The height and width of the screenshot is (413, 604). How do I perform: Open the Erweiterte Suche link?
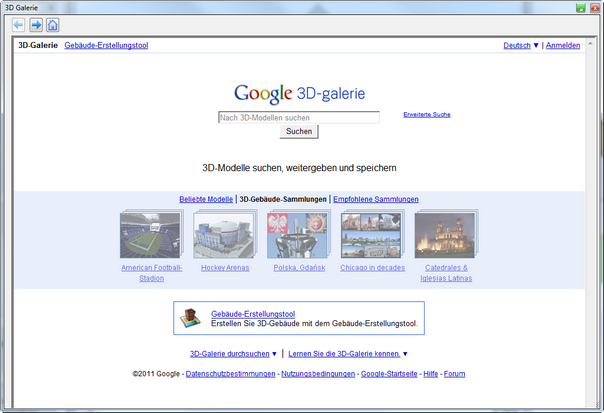click(x=427, y=114)
